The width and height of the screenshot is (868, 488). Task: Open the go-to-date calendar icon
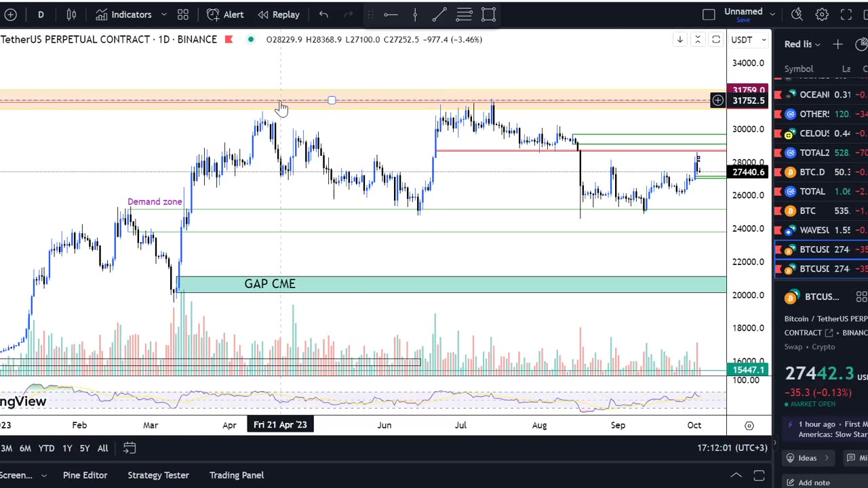pyautogui.click(x=130, y=448)
